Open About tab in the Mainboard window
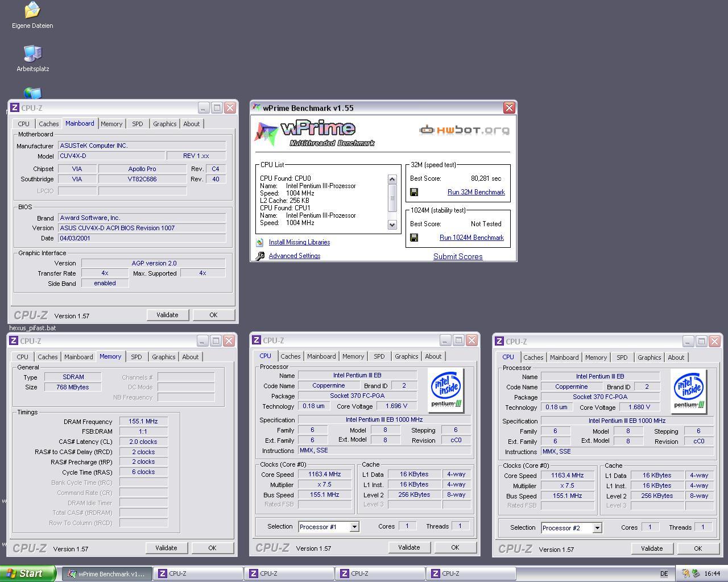728x582 pixels. point(192,123)
